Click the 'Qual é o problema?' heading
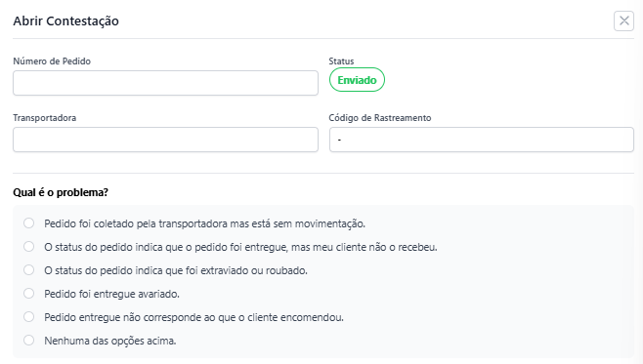Viewport: 643px width, 364px height. 61,192
